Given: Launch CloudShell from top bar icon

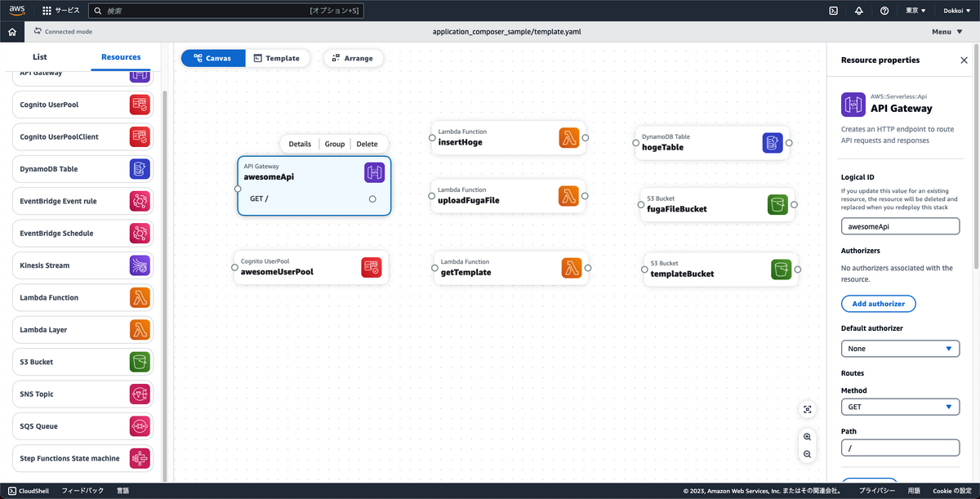Looking at the screenshot, I should click(x=833, y=11).
